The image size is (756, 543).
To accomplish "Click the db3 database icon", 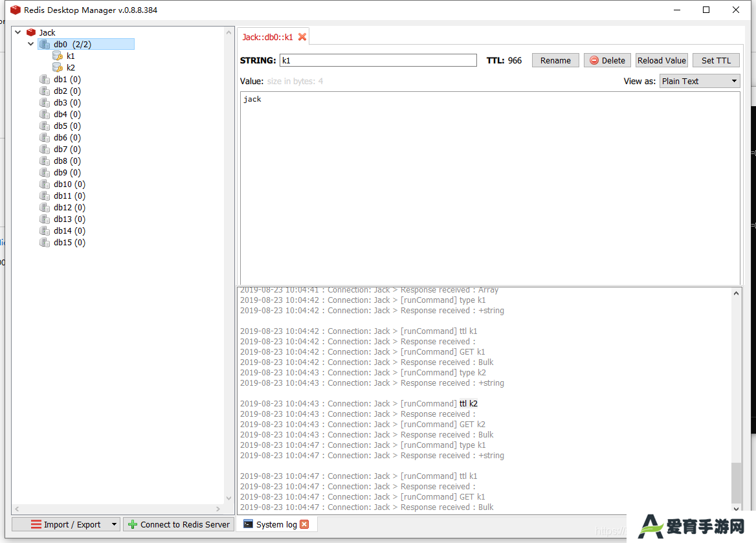I will (x=45, y=103).
